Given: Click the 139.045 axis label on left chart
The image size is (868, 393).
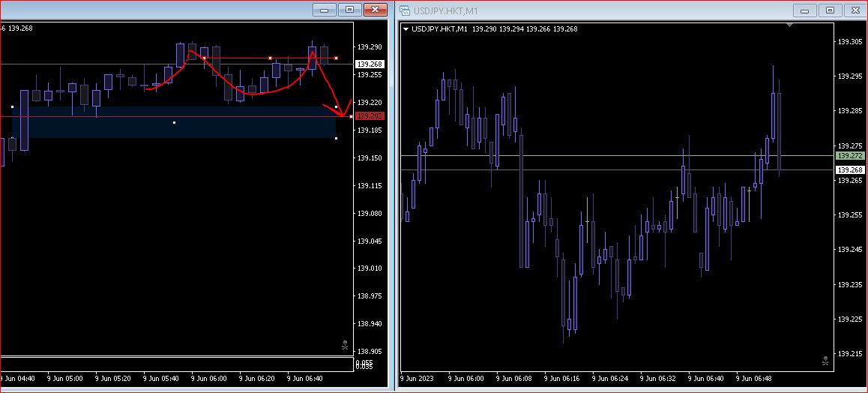Looking at the screenshot, I should pyautogui.click(x=371, y=241).
